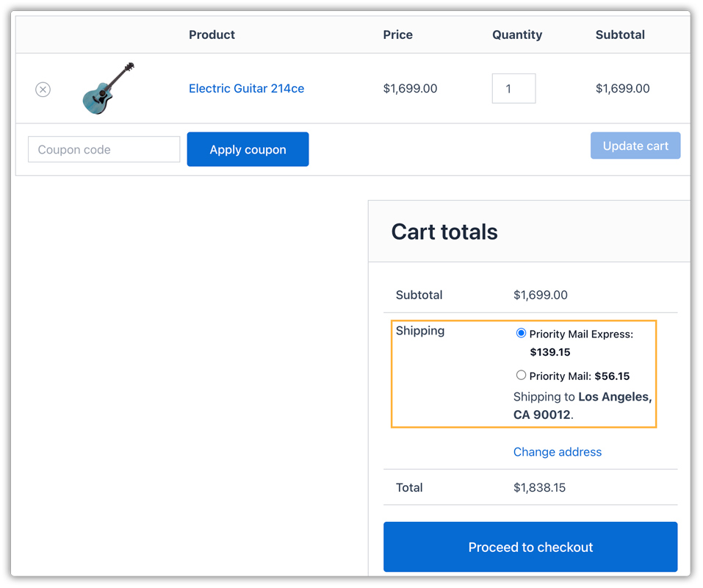The image size is (703, 588).
Task: Click the Cart totals heading
Action: coord(444,232)
